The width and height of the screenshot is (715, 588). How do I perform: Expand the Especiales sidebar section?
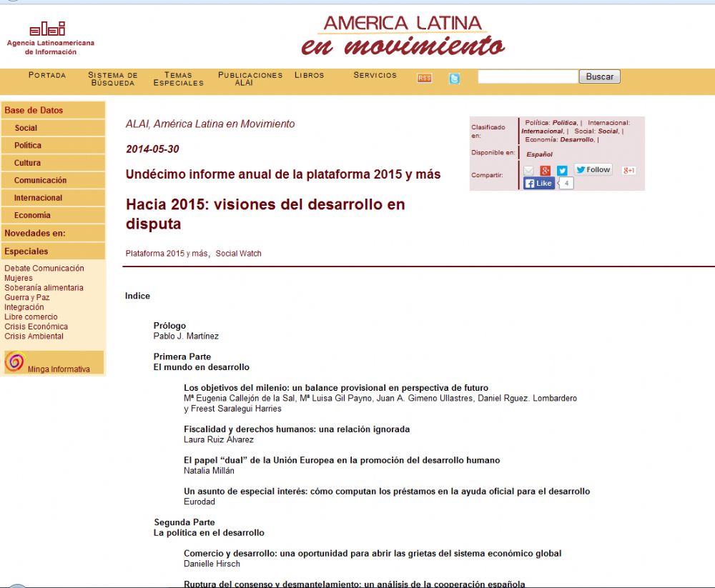pyautogui.click(x=26, y=251)
